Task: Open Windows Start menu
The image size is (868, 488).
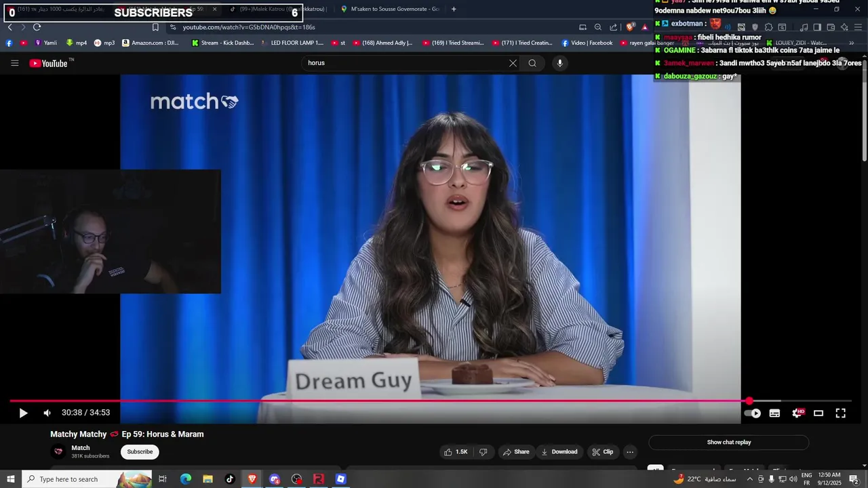Action: pos(11,479)
